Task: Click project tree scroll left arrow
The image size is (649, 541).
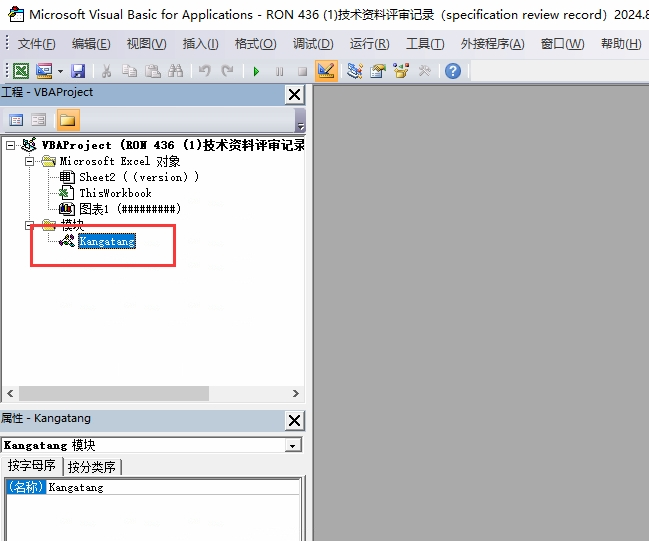Action: point(10,393)
